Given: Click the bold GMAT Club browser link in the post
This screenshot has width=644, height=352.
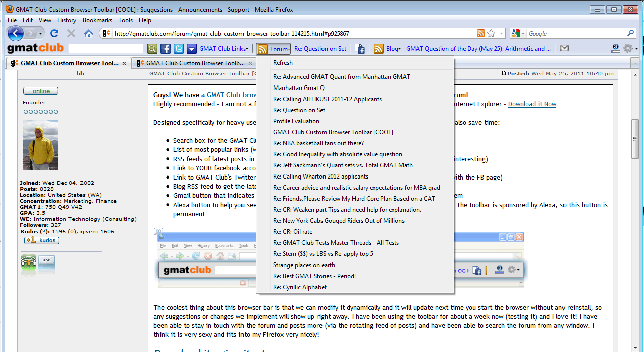Looking at the screenshot, I should click(231, 95).
